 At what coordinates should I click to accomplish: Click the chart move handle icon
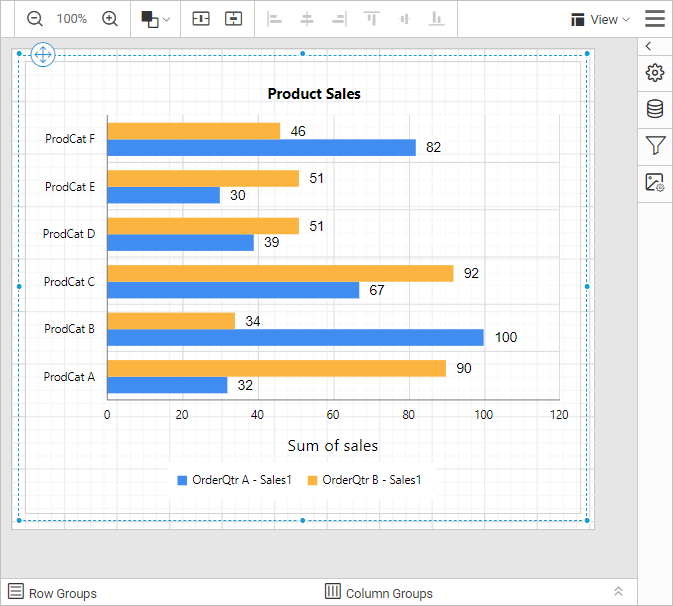click(43, 55)
